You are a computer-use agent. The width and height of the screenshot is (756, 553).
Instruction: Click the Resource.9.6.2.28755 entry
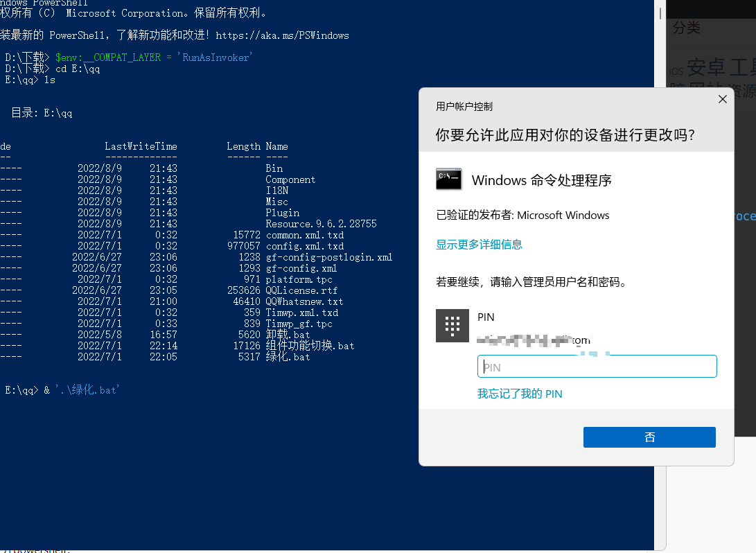[x=321, y=224]
